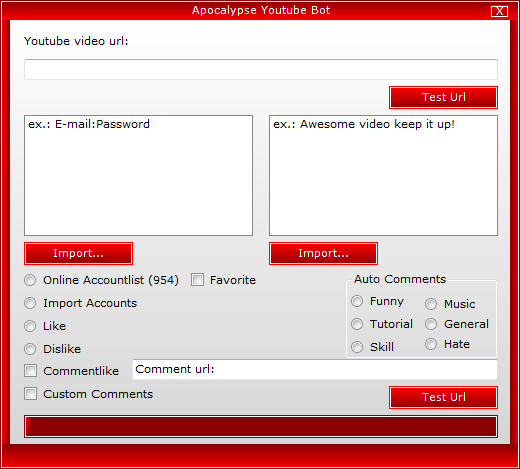Click the 'Youtube video url:' label

pos(76,41)
